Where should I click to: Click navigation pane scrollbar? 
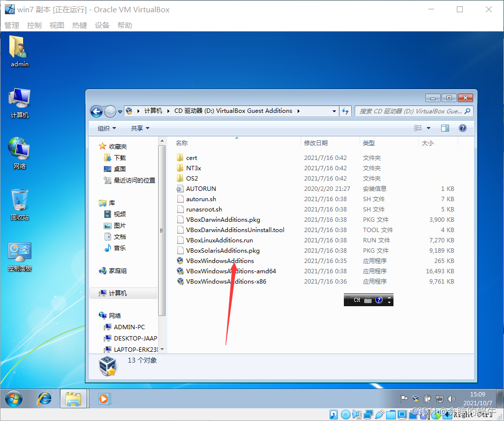162,230
